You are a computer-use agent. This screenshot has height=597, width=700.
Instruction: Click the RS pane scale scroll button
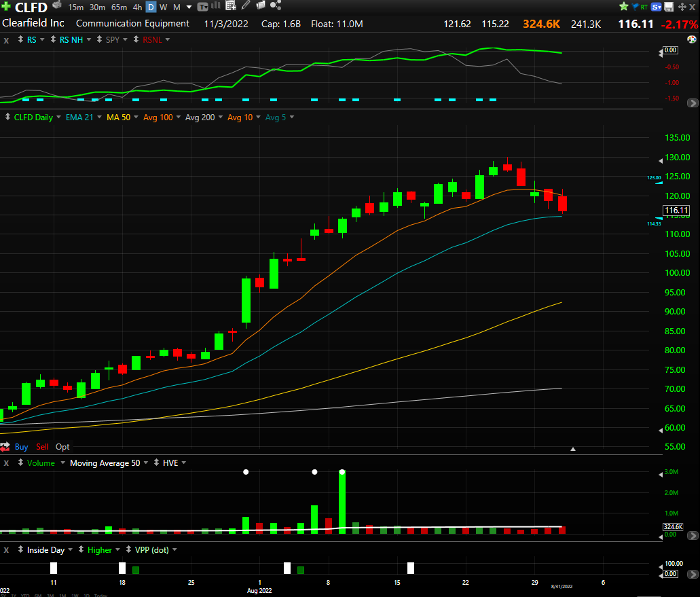pos(693,103)
